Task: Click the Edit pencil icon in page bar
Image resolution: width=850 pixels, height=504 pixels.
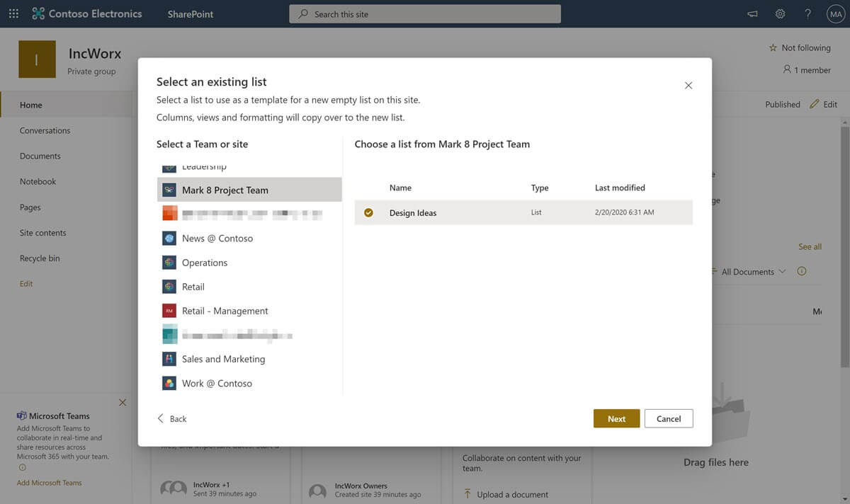Action: (815, 104)
